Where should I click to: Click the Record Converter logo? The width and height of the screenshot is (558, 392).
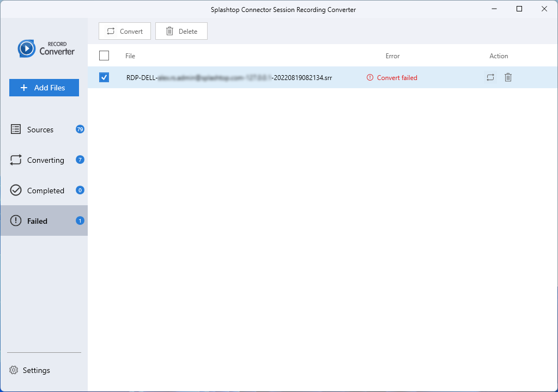(46, 49)
